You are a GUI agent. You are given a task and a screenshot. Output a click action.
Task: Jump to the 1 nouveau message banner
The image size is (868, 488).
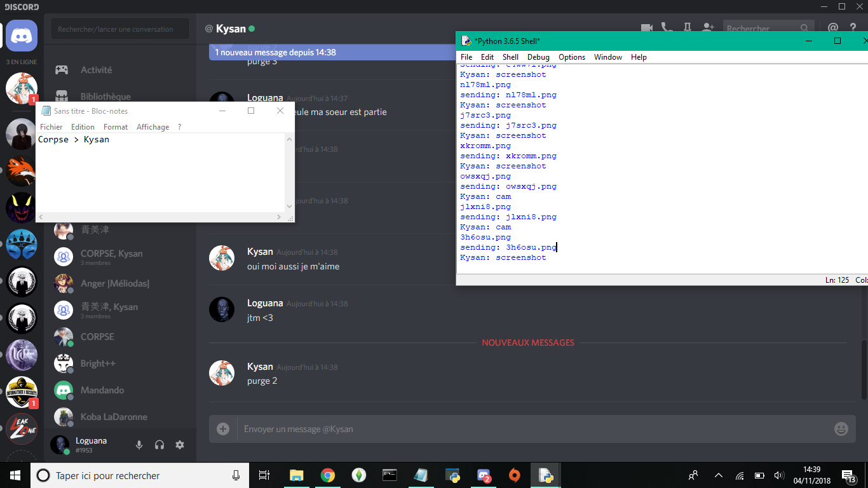pyautogui.click(x=332, y=52)
